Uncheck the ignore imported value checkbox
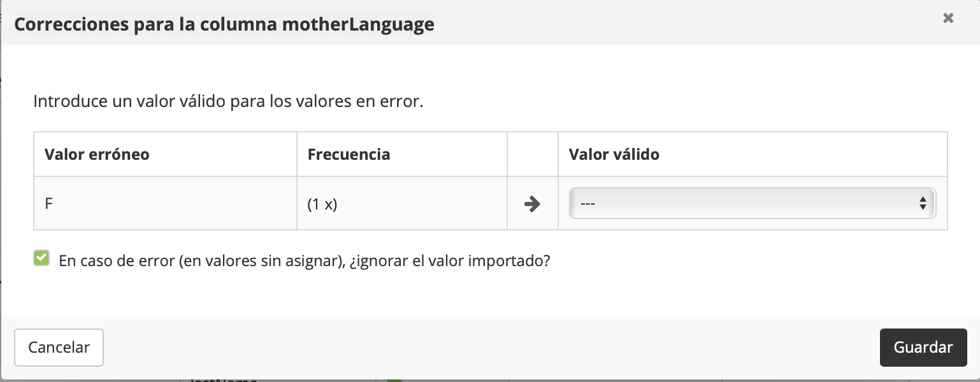 [x=41, y=258]
